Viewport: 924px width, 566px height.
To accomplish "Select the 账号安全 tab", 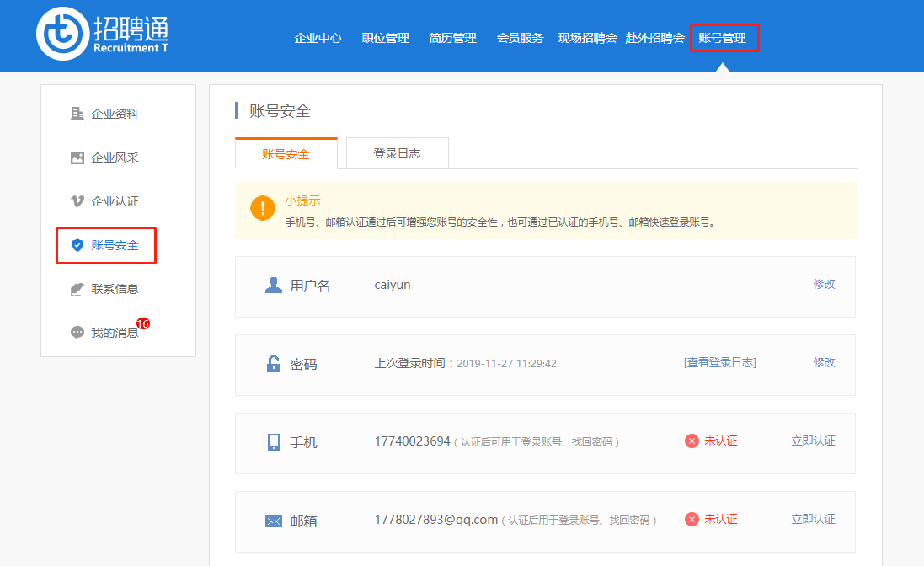I will [x=286, y=154].
